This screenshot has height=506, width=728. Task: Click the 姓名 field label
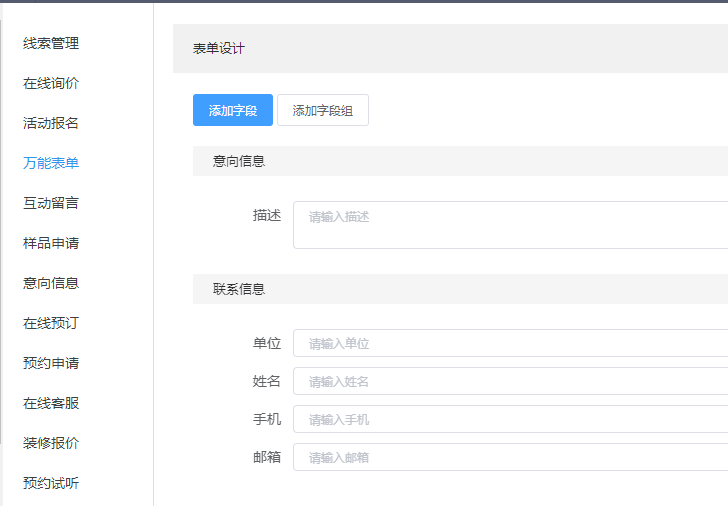point(267,381)
